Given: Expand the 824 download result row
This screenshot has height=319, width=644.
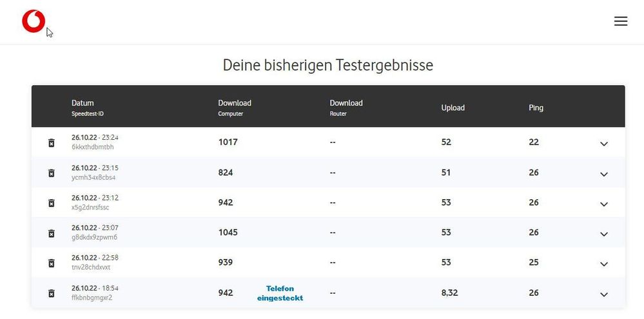Looking at the screenshot, I should (x=604, y=174).
